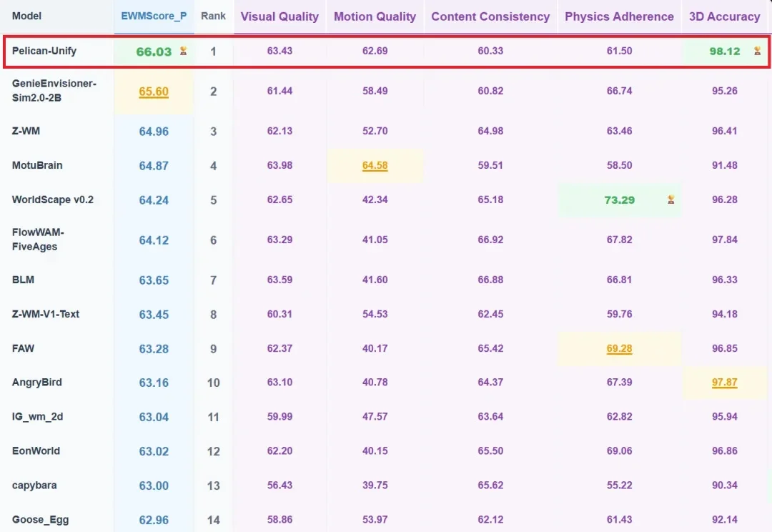This screenshot has height=532, width=772.
Task: Sort by the EWMScore_P column header
Action: tap(154, 16)
